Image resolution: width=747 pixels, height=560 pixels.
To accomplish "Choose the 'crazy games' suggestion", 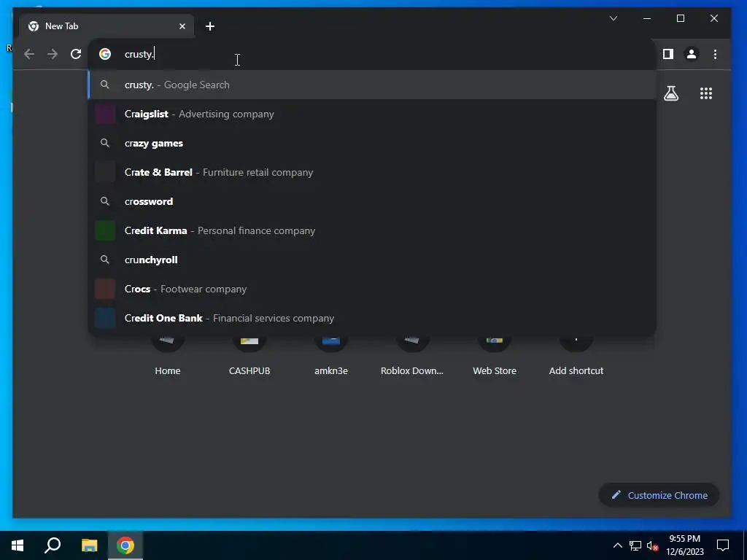I will coord(373,144).
